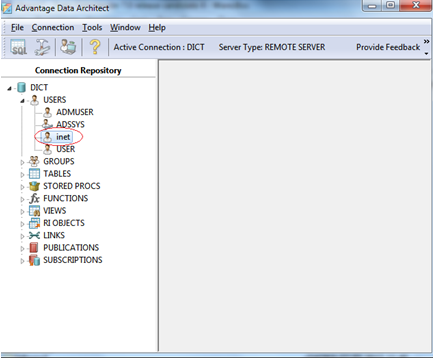Screen dimensions: 433x361
Task: Collapse the USERS tree node
Action: point(22,101)
